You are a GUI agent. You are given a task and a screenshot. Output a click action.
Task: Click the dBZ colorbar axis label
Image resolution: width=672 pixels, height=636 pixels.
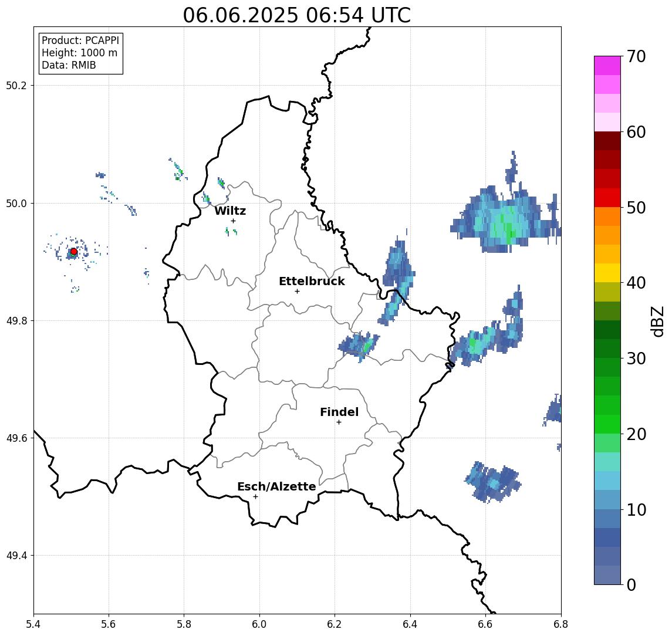coord(657,322)
